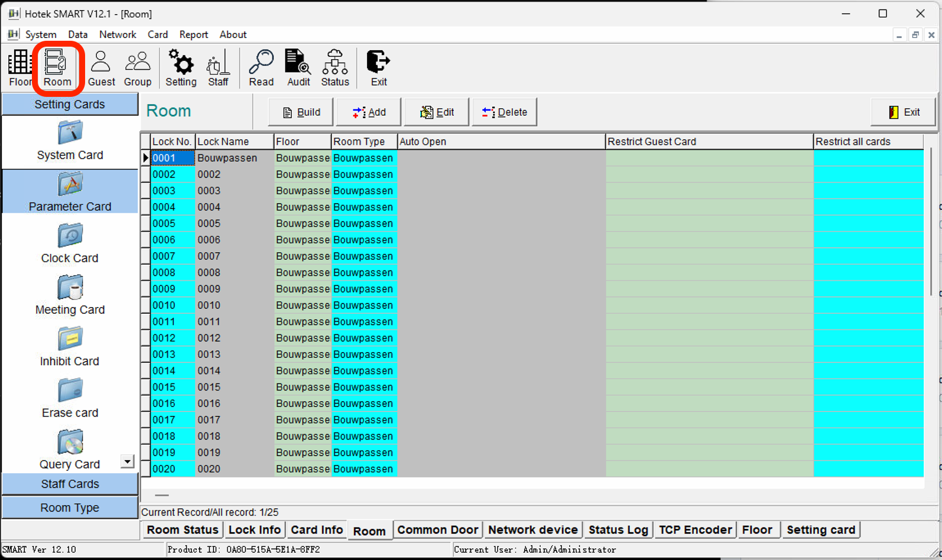Click the Add room button
Screen dimensions: 942x560
pyautogui.click(x=369, y=112)
